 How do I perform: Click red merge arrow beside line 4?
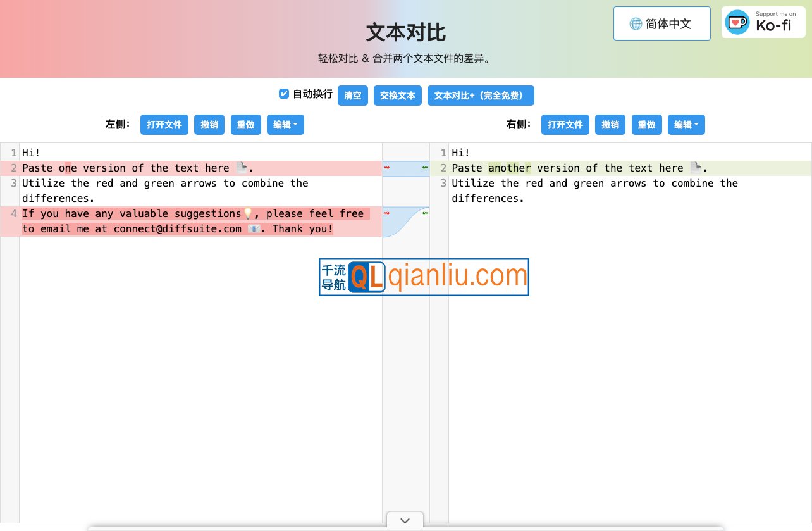(386, 213)
